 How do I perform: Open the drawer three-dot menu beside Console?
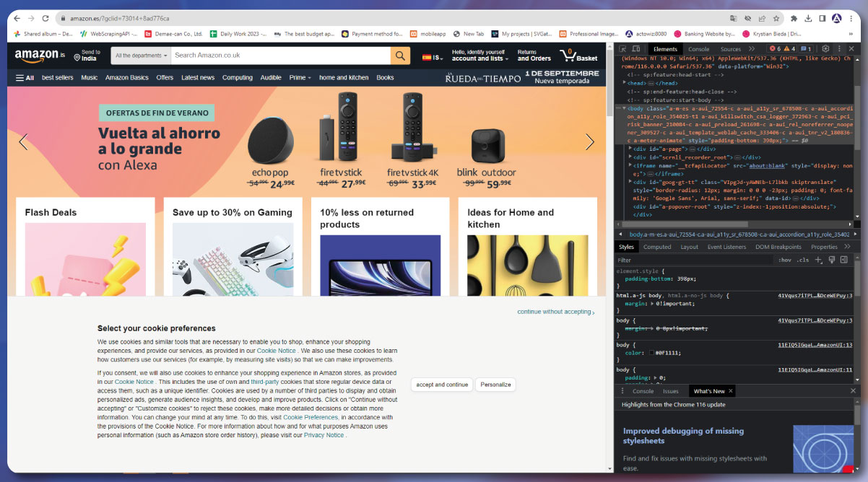(622, 391)
